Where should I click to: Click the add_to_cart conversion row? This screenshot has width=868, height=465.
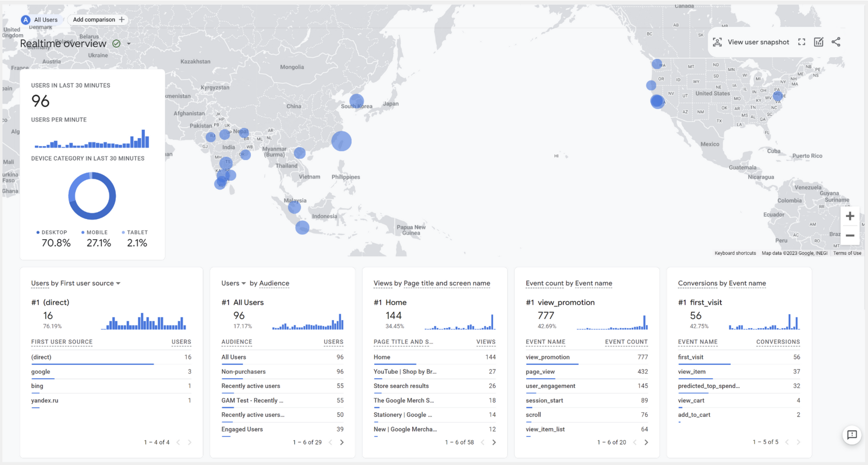tap(739, 415)
